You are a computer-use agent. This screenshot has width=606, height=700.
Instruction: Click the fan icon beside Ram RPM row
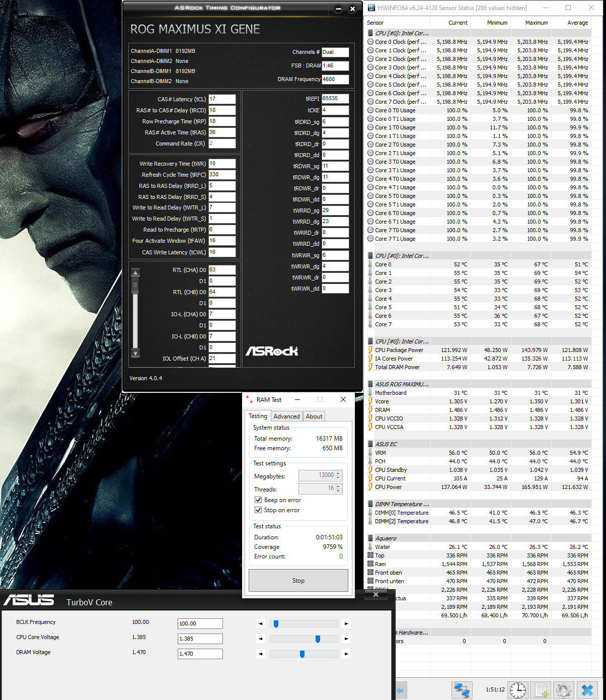click(370, 564)
